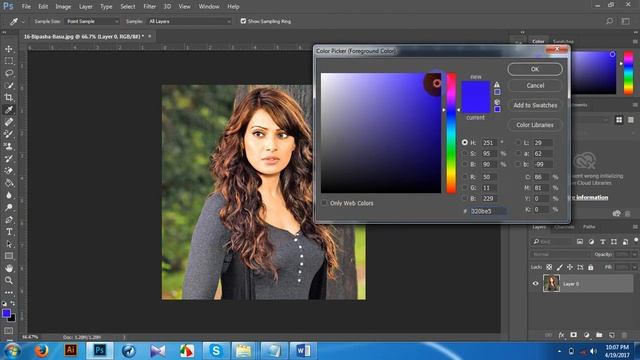Select the H hue radio button
This screenshot has width=640, height=360.
464,142
